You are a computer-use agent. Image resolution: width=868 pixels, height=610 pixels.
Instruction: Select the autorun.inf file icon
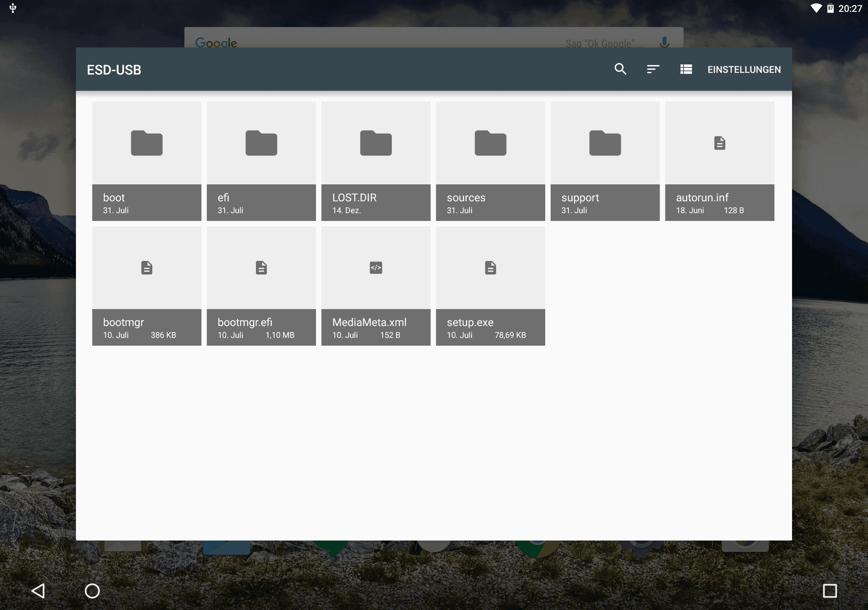coord(720,143)
